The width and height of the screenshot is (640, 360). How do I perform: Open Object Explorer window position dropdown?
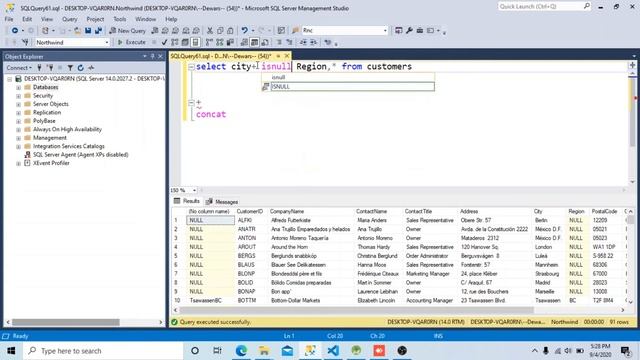point(144,56)
